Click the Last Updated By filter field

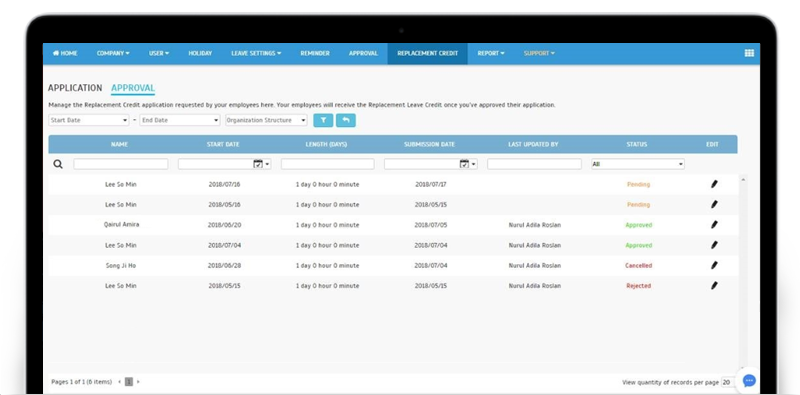(x=534, y=164)
